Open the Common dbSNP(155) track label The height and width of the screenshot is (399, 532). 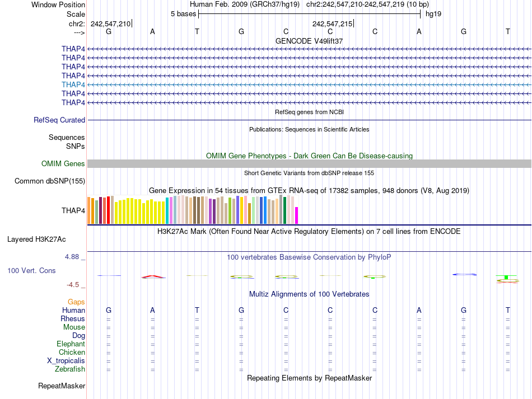tap(50, 181)
